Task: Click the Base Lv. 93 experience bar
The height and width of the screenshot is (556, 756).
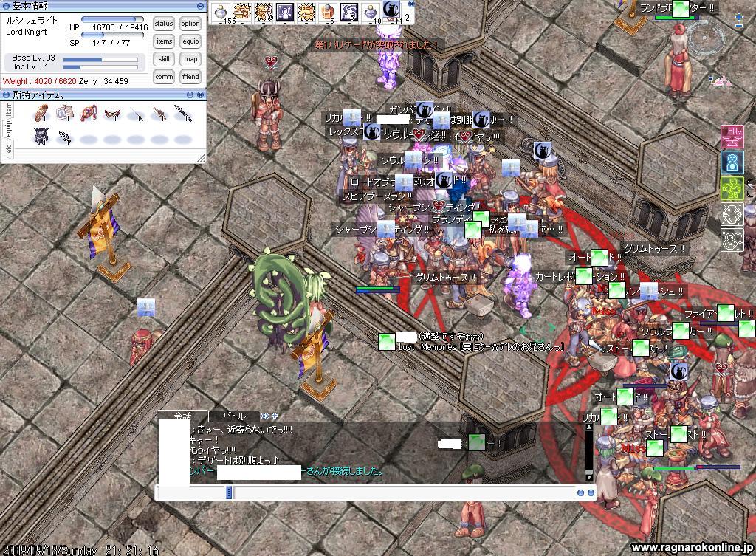Action: (x=100, y=60)
